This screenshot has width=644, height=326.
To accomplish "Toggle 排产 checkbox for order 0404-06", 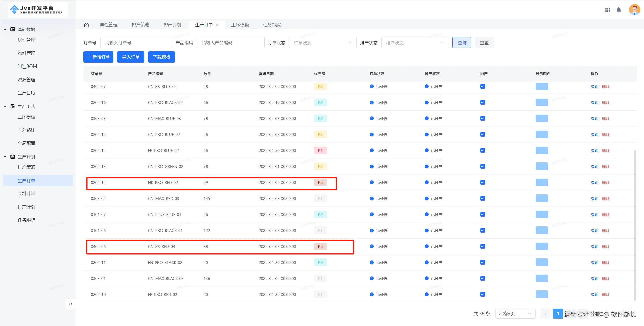I will 482,246.
